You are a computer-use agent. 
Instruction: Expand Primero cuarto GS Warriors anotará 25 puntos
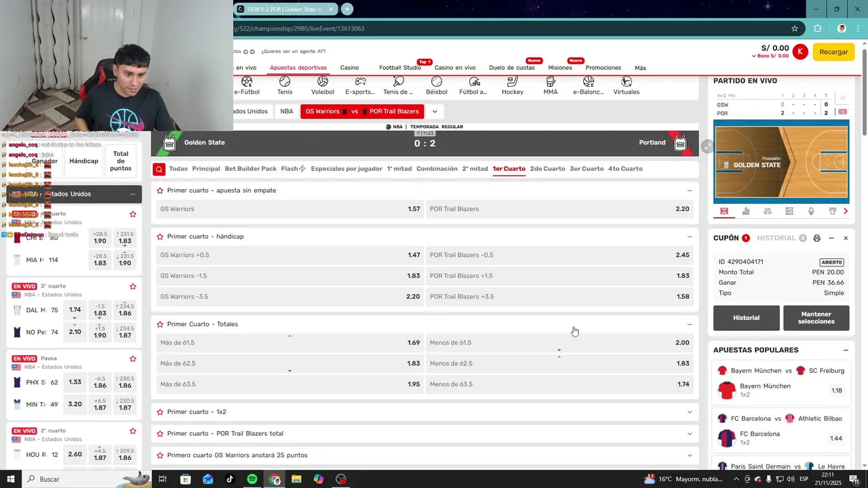690,455
